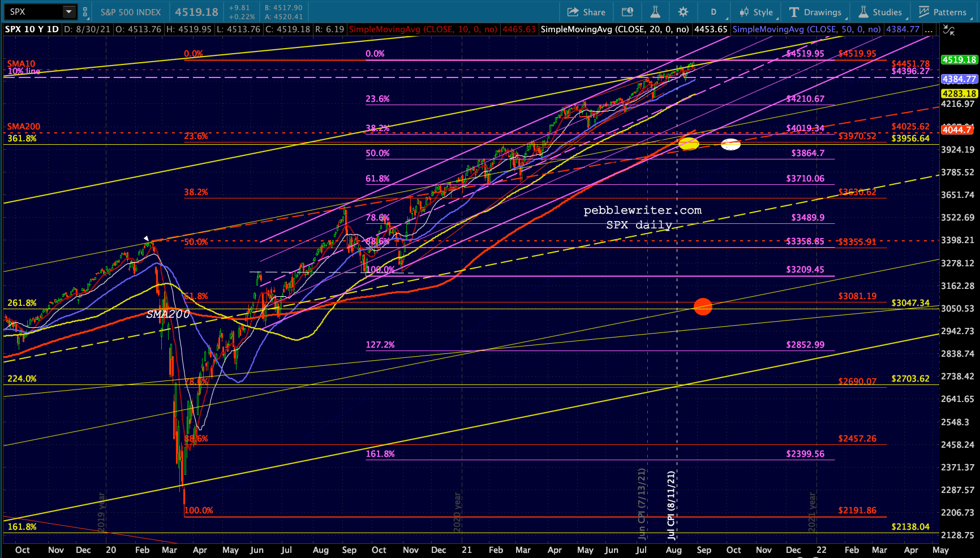Click the last price 4519.18 in header
The image size is (980, 558).
point(196,12)
